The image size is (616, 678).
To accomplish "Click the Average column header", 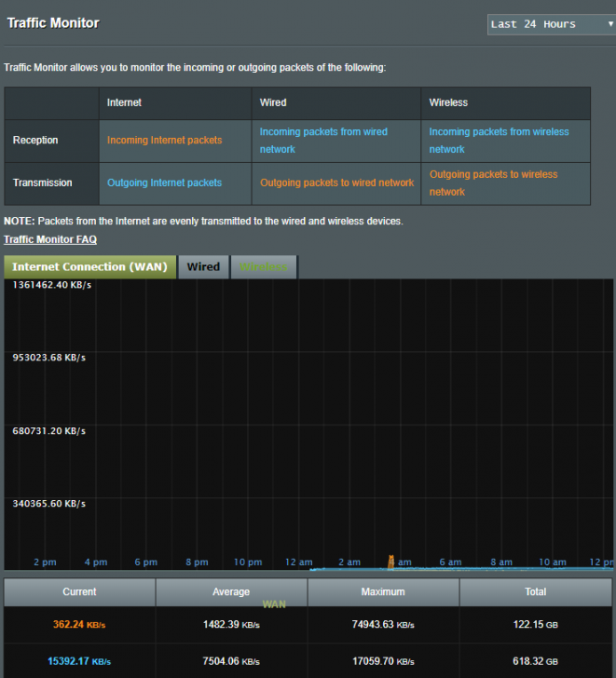I will [x=231, y=592].
